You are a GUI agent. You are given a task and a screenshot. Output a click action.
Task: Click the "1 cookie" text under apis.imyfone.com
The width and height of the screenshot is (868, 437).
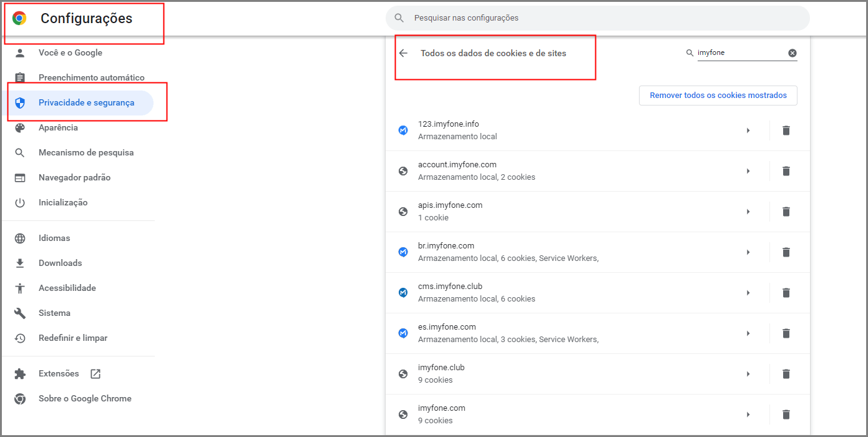(434, 218)
